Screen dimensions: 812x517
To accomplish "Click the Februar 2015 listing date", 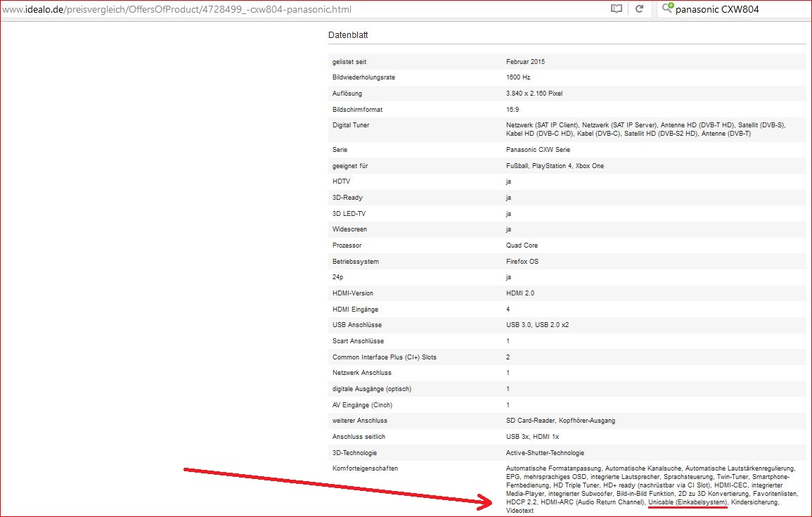I will (525, 62).
